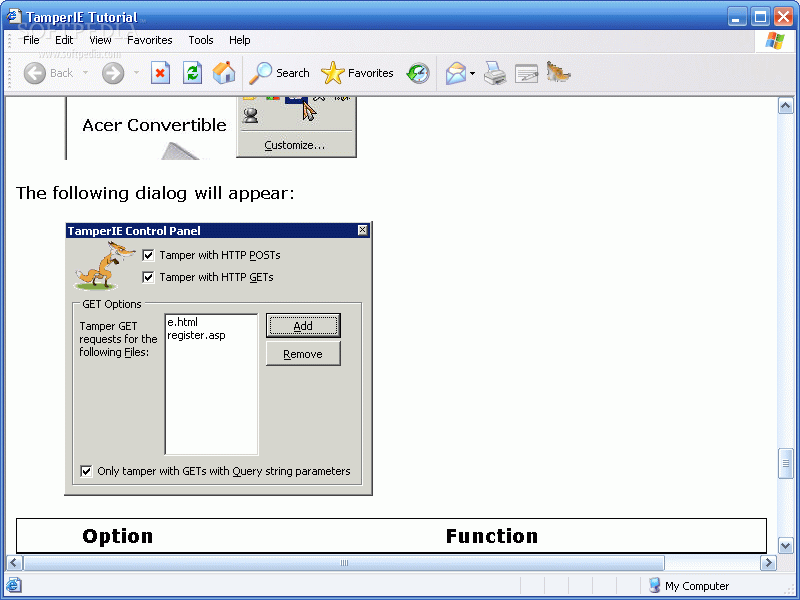Select e.html in the files list

[x=182, y=322]
